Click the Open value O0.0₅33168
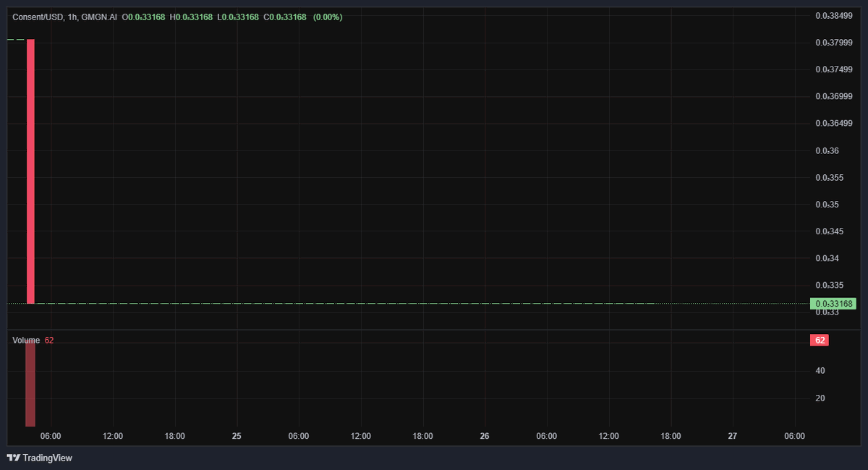 143,17
